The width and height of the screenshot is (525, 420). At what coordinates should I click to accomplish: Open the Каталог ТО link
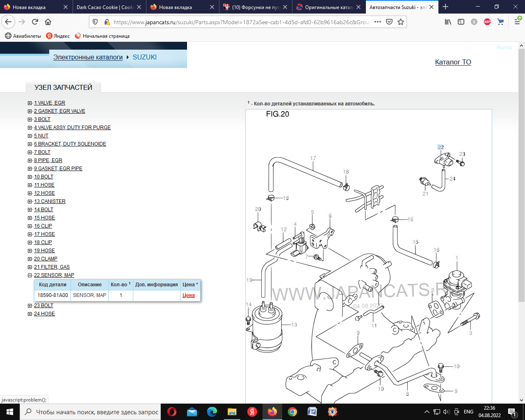453,62
